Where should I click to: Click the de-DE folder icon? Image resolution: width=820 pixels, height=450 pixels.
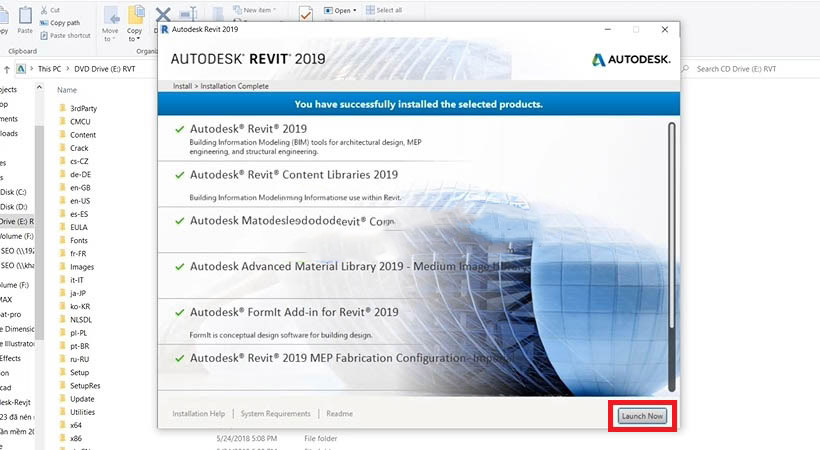click(62, 174)
